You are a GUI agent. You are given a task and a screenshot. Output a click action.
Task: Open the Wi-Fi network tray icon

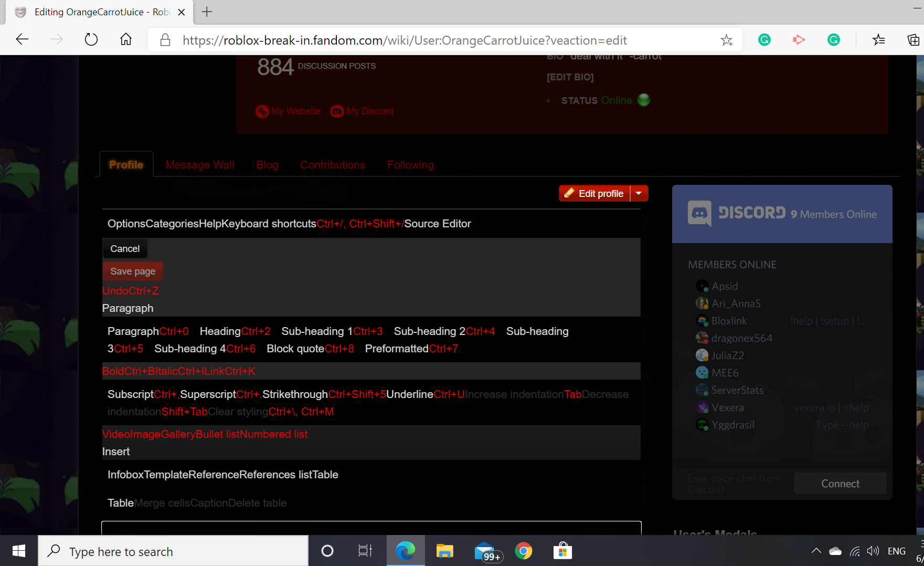click(x=855, y=551)
